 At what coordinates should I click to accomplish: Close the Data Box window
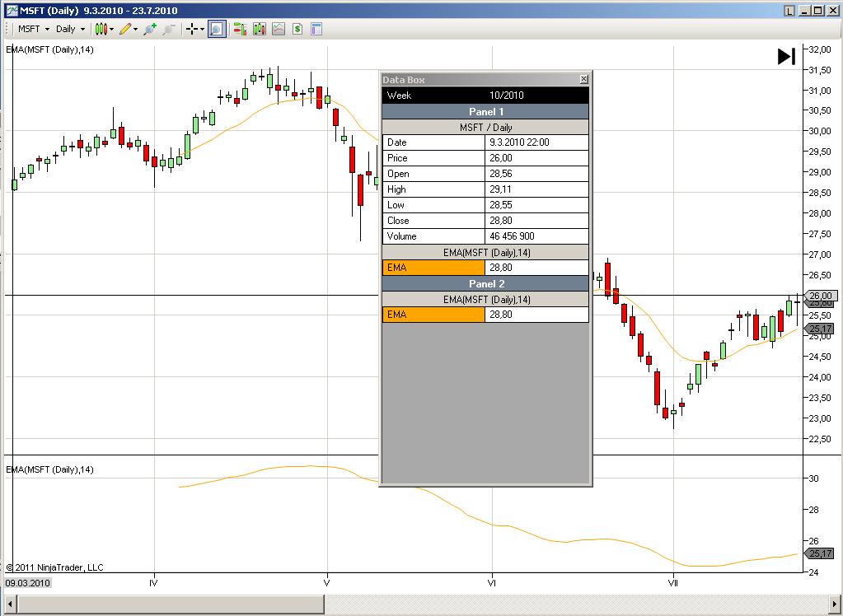click(x=584, y=80)
